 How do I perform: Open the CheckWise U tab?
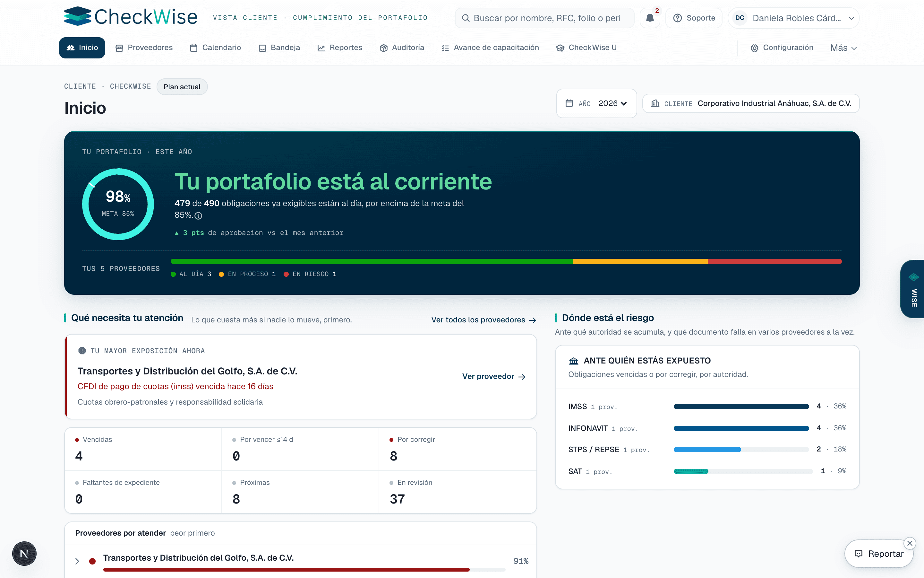click(586, 48)
